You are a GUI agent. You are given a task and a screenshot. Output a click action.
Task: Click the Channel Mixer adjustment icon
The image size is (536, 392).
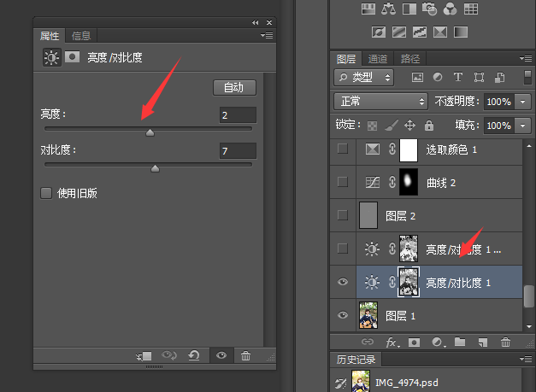tap(450, 9)
